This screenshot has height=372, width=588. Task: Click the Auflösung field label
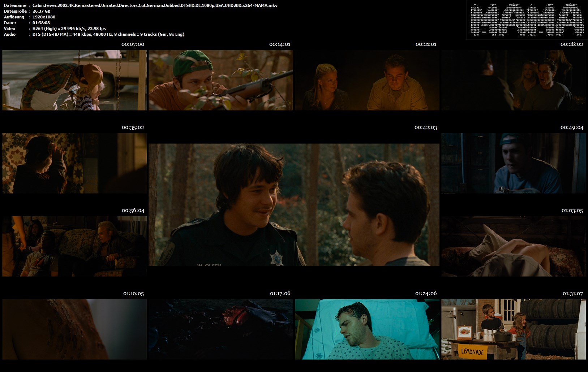14,17
